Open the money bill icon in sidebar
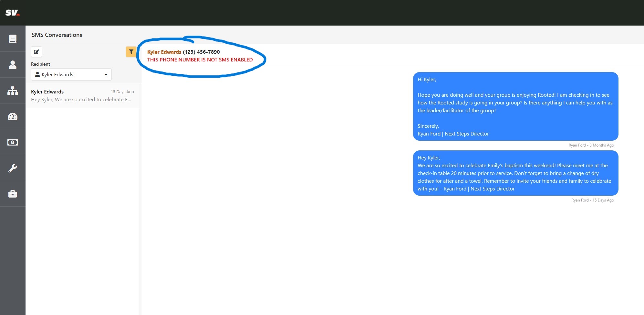Image resolution: width=644 pixels, height=315 pixels. pos(13,142)
